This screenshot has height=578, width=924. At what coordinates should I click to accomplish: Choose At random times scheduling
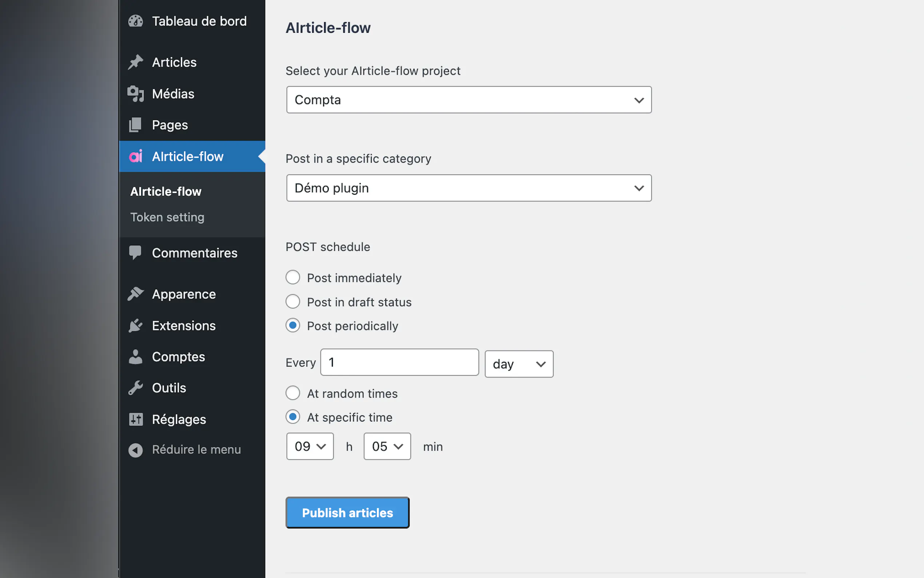292,393
